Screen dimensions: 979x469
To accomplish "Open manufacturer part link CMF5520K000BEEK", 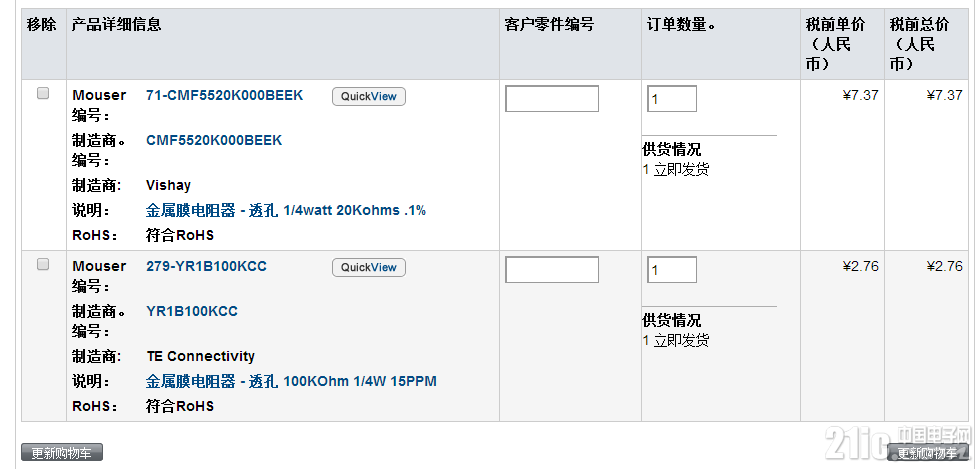I will tap(214, 141).
